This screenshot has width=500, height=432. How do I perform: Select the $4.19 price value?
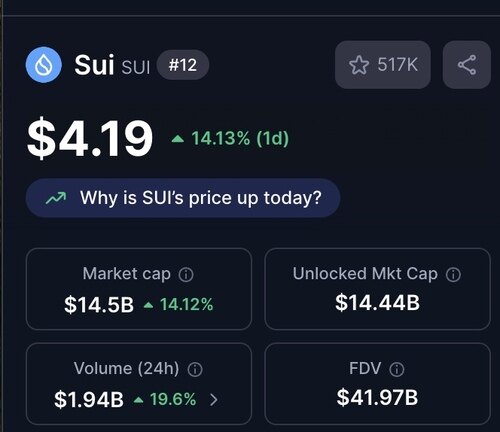click(x=90, y=138)
